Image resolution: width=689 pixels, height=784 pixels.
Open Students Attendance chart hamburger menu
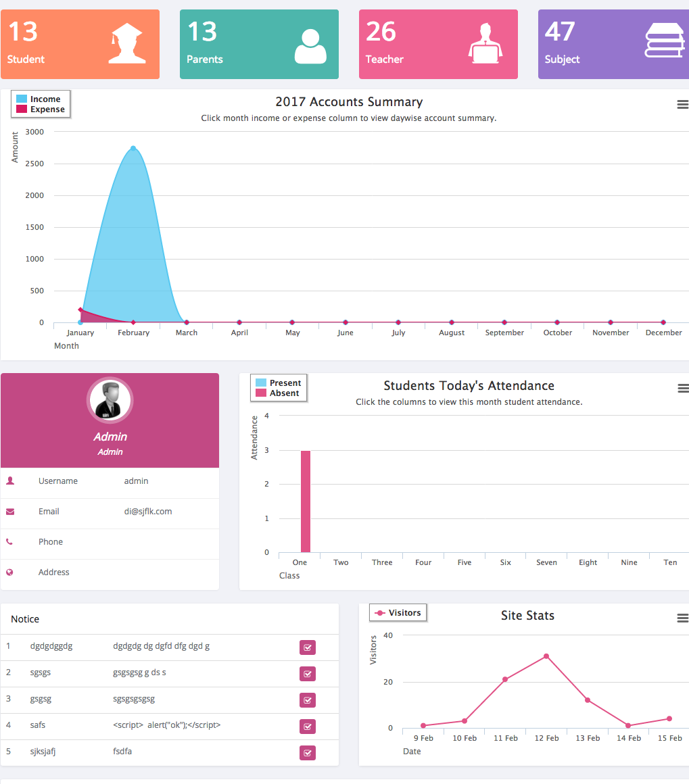pos(682,388)
